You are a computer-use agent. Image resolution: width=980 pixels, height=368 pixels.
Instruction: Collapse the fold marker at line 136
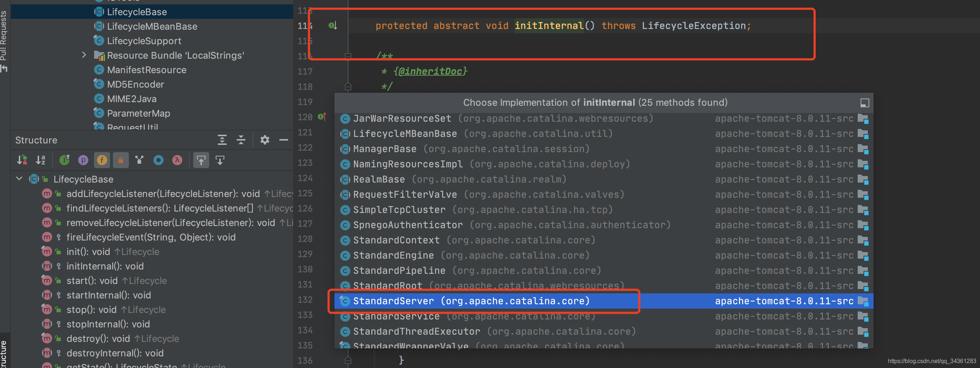[348, 360]
